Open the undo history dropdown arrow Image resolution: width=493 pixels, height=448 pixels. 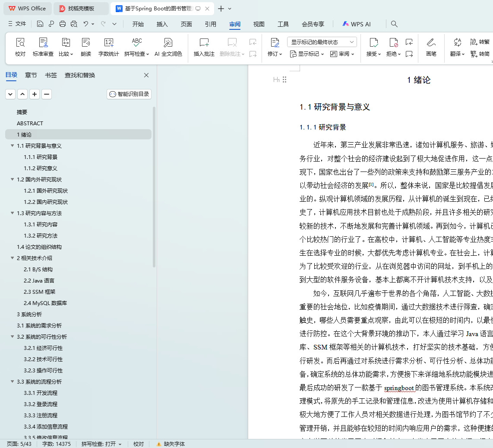click(93, 24)
